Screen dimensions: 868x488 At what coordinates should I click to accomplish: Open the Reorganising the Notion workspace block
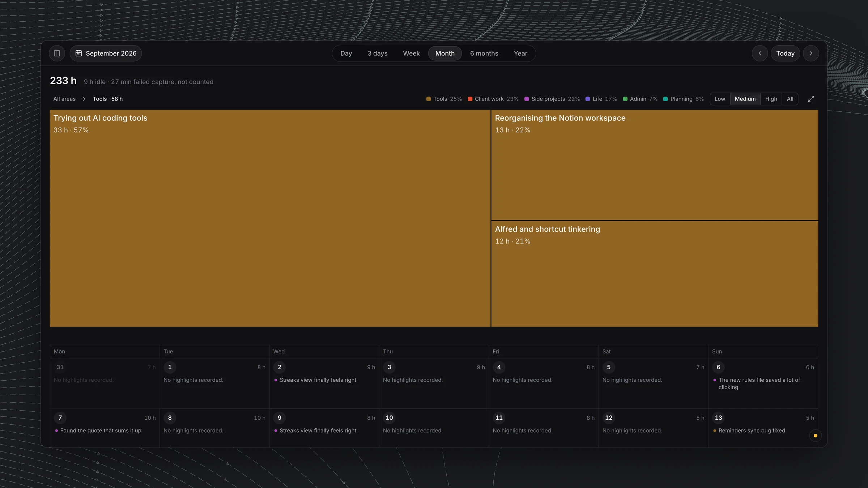pyautogui.click(x=655, y=165)
